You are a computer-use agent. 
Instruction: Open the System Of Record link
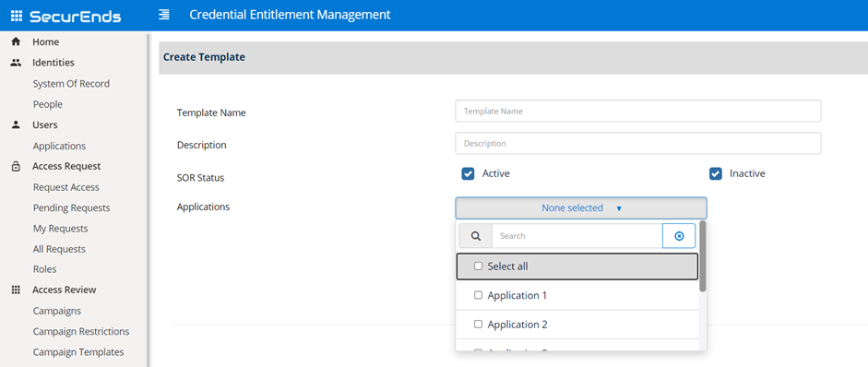coord(71,84)
